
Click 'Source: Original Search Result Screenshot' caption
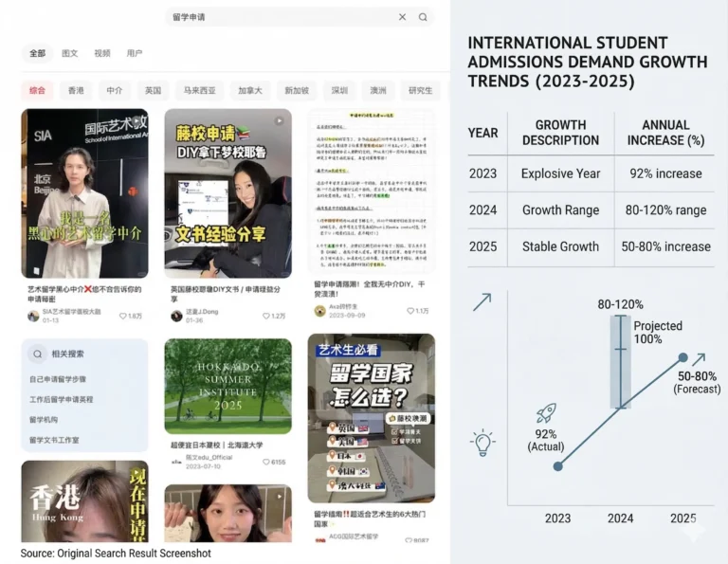click(x=116, y=554)
